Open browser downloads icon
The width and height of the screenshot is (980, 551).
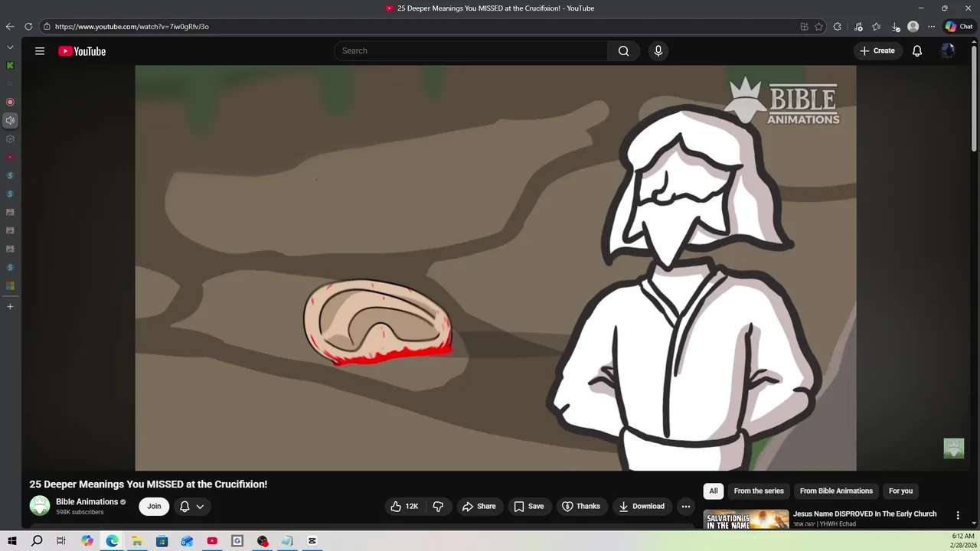(x=895, y=27)
